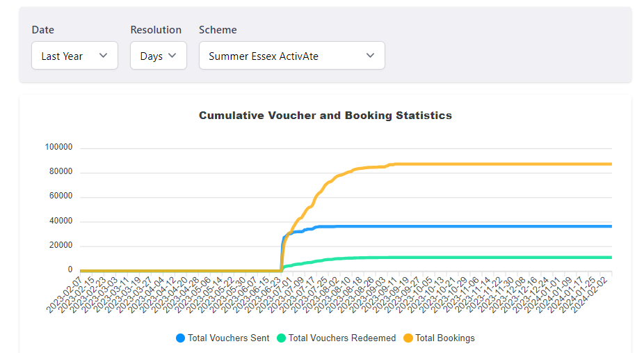Image resolution: width=644 pixels, height=353 pixels.
Task: Click the blue Total Vouchers Sent legend circle
Action: [x=181, y=338]
